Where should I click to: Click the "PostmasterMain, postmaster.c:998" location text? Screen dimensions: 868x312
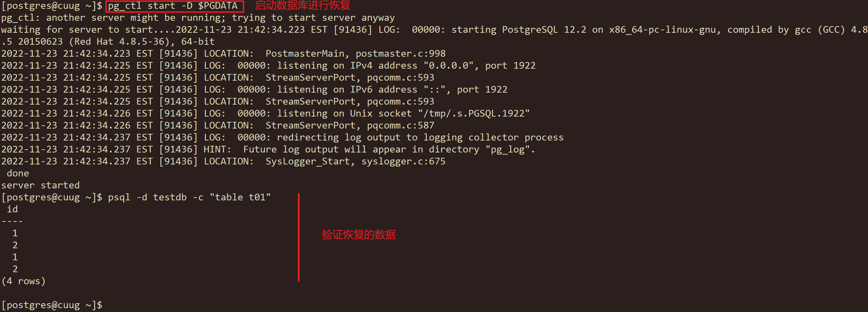pos(355,54)
